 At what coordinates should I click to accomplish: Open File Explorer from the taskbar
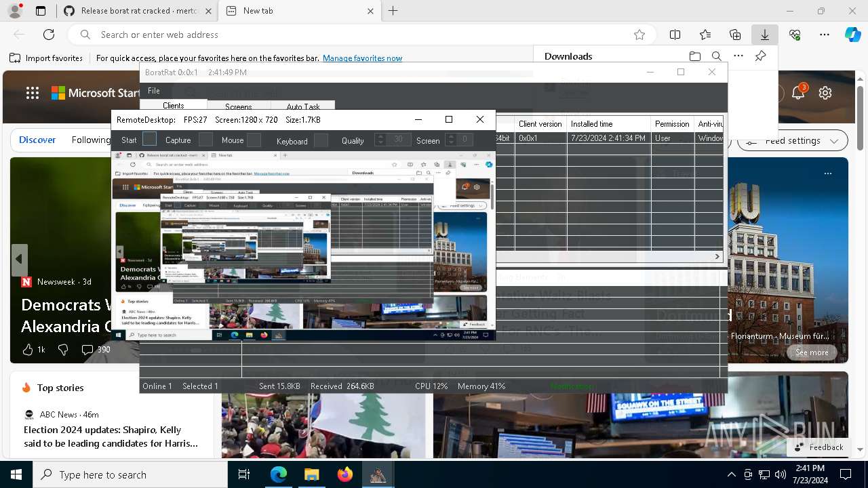[311, 475]
